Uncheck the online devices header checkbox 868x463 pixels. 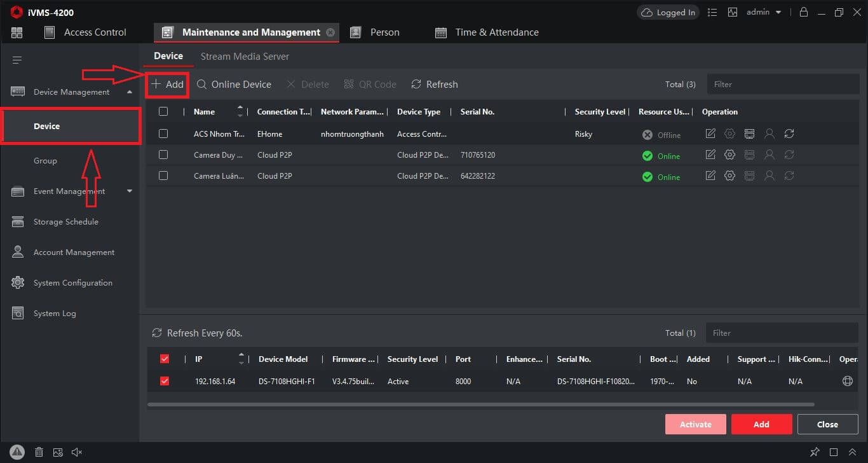(x=165, y=359)
